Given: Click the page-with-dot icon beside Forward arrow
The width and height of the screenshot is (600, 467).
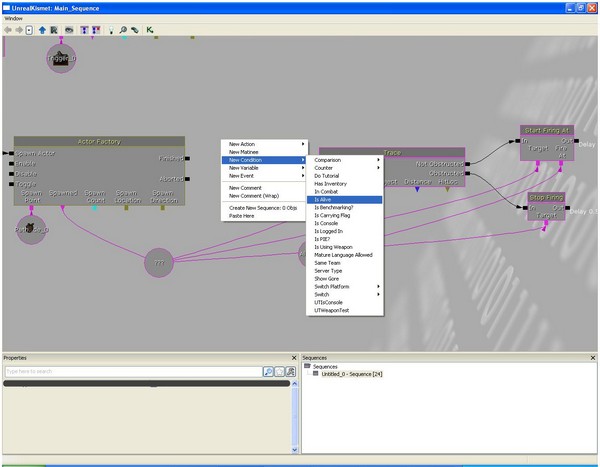Looking at the screenshot, I should coord(29,30).
